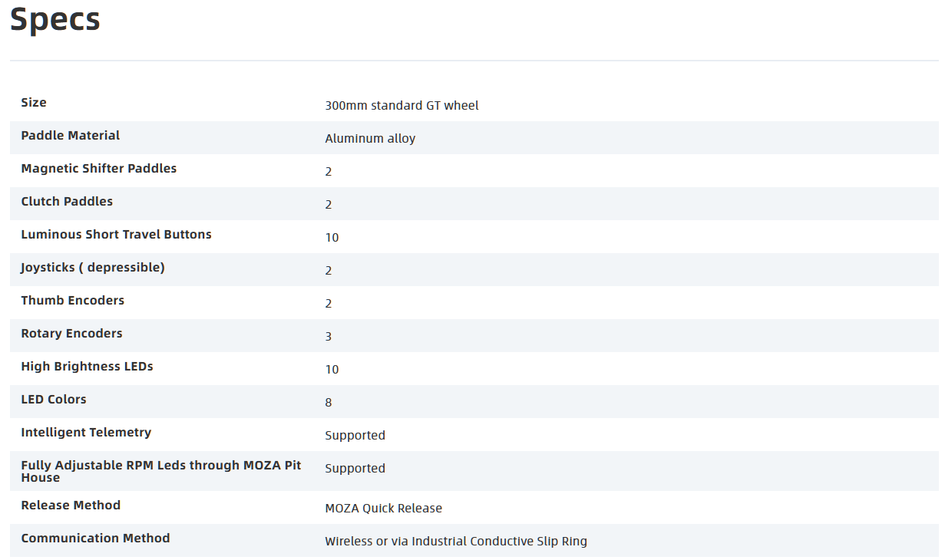
Task: Click the High Brightness LEDs label
Action: tap(87, 367)
